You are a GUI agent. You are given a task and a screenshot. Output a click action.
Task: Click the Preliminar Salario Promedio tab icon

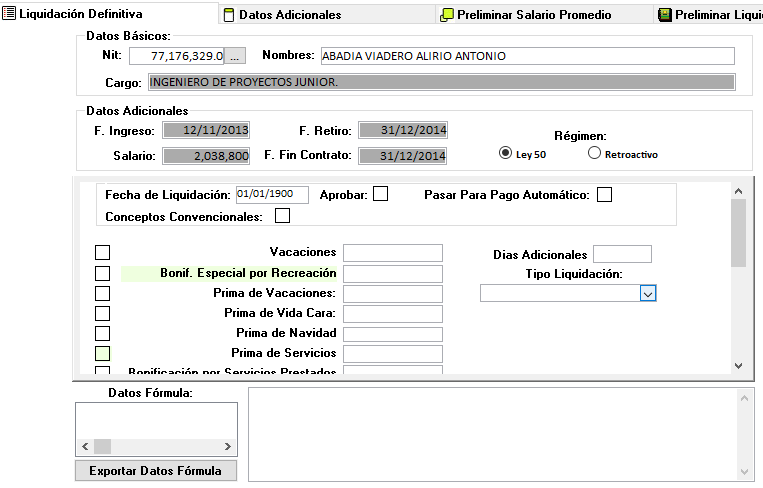click(447, 15)
